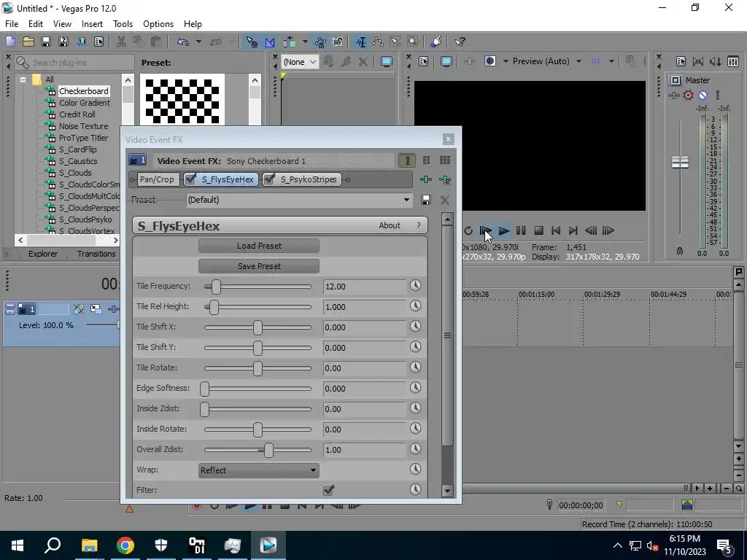747x560 pixels.
Task: Uncheck the Filter checkbox
Action: [328, 490]
